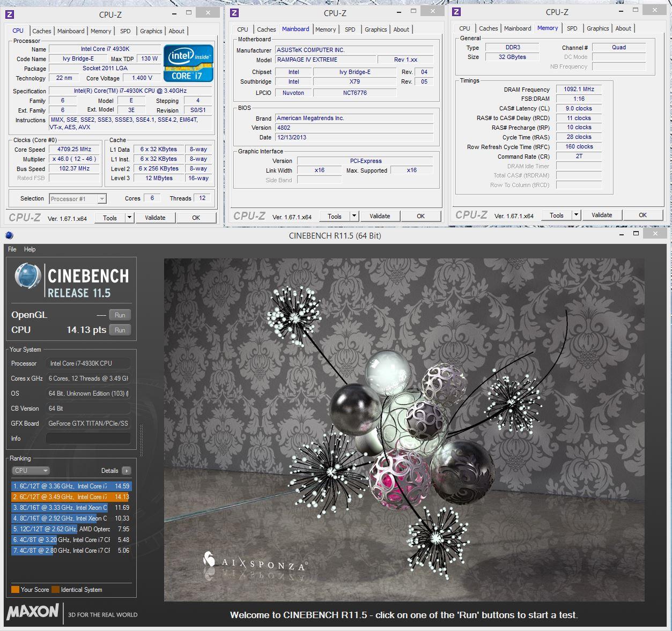Click OK in the first CPU-Z window
This screenshot has width=672, height=631.
click(196, 218)
